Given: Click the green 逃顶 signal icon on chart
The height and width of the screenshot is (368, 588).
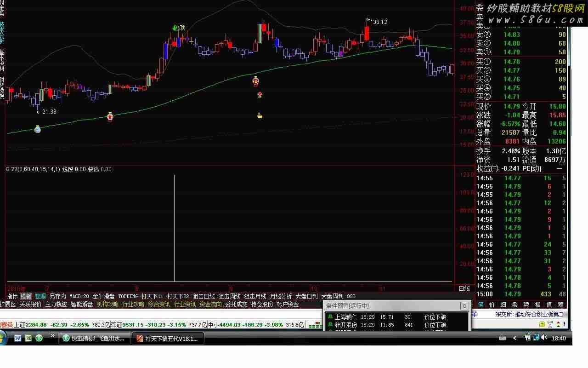Looking at the screenshot, I should pyautogui.click(x=175, y=28).
